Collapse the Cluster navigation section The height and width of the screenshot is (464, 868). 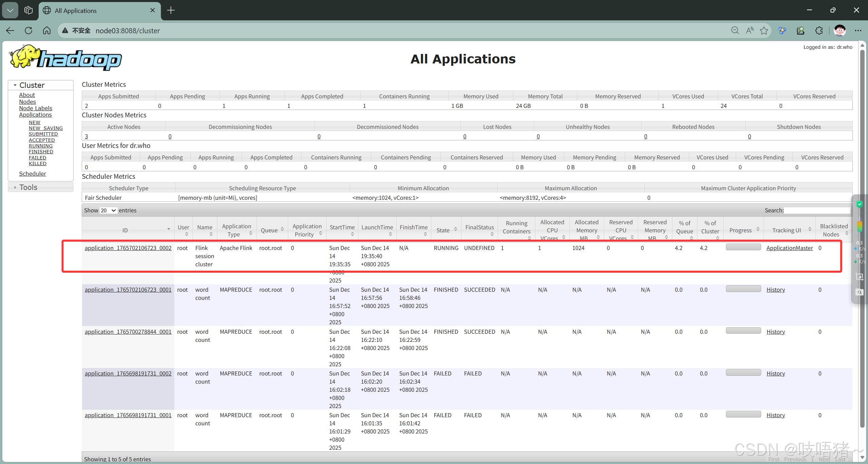click(32, 85)
